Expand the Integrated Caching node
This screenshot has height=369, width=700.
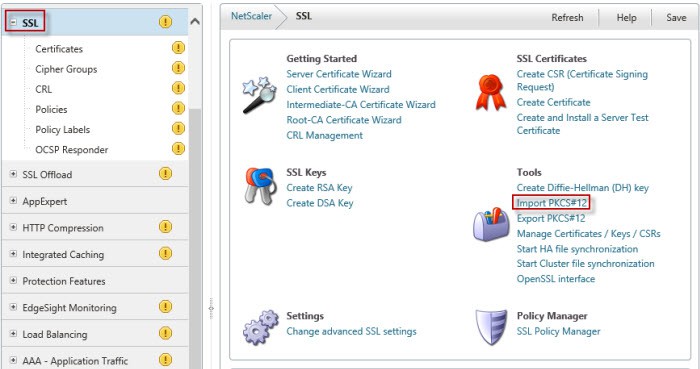point(13,254)
